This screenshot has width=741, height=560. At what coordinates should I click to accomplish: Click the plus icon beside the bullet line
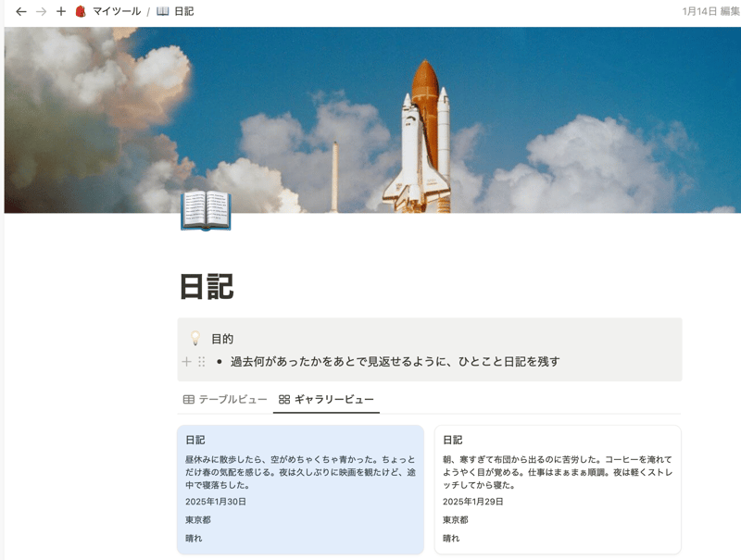[x=185, y=363]
